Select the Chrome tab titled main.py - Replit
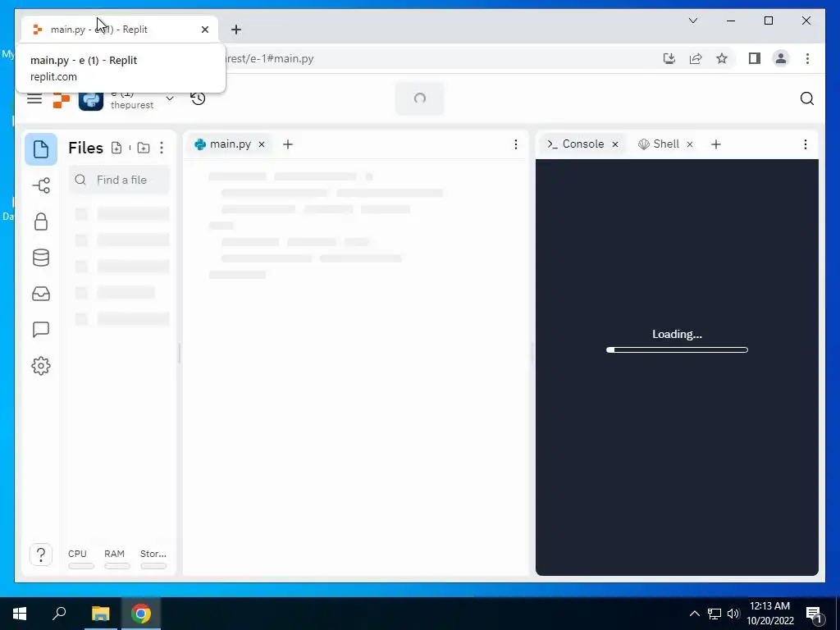The width and height of the screenshot is (840, 630). [x=120, y=30]
